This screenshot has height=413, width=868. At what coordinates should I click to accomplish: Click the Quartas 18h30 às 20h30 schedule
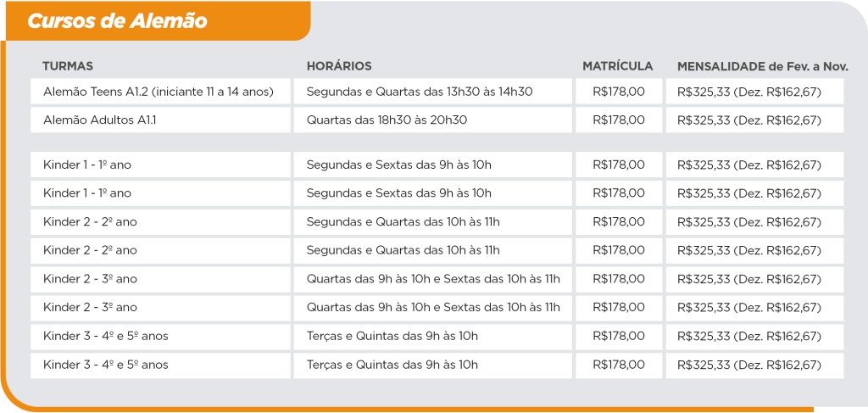[x=387, y=120]
